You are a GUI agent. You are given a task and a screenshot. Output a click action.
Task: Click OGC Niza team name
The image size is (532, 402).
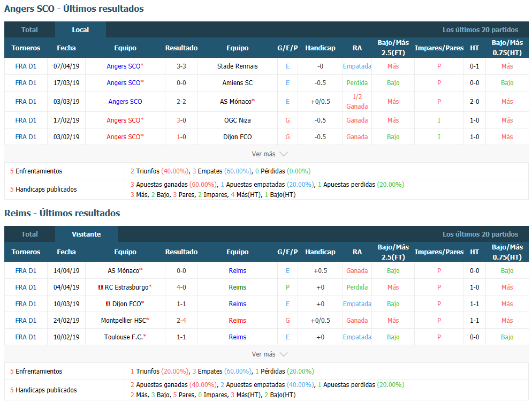click(x=238, y=120)
